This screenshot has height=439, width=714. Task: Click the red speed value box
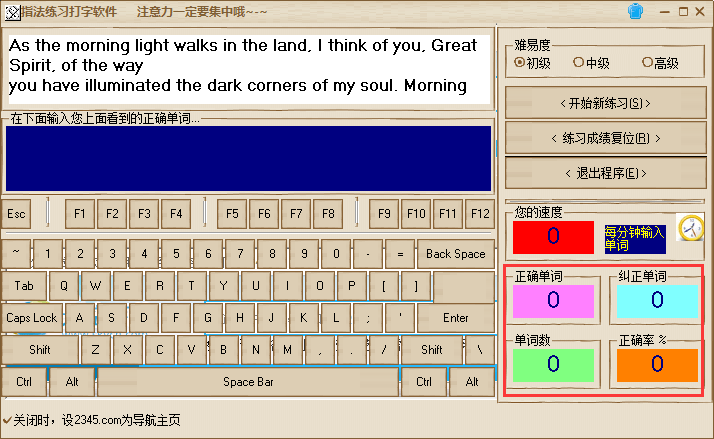tap(553, 237)
